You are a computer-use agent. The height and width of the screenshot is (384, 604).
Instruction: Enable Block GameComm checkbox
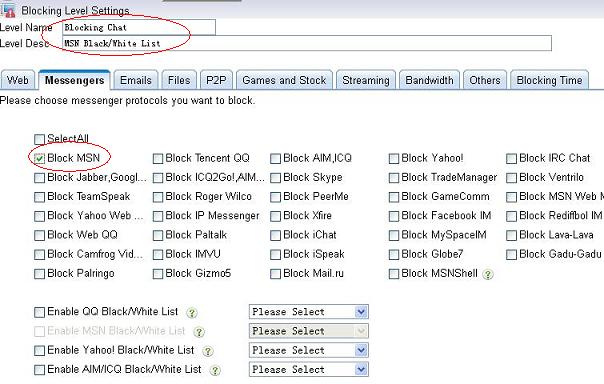[x=393, y=197]
